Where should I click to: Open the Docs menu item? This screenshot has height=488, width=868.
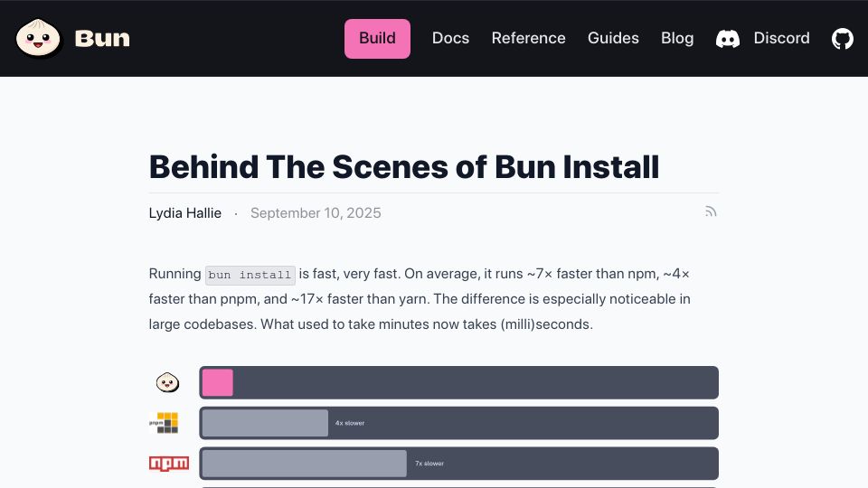[x=450, y=38]
